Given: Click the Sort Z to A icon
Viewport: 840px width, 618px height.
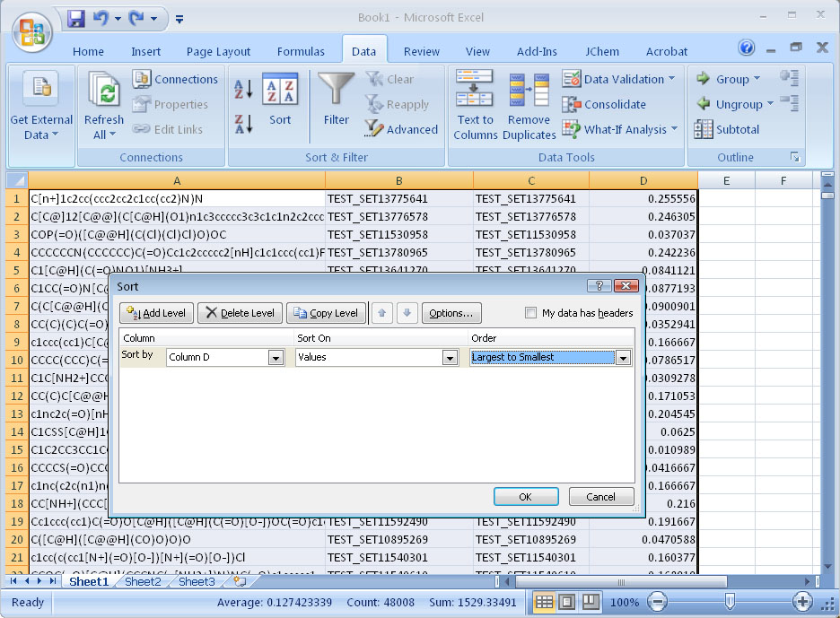Looking at the screenshot, I should [243, 123].
